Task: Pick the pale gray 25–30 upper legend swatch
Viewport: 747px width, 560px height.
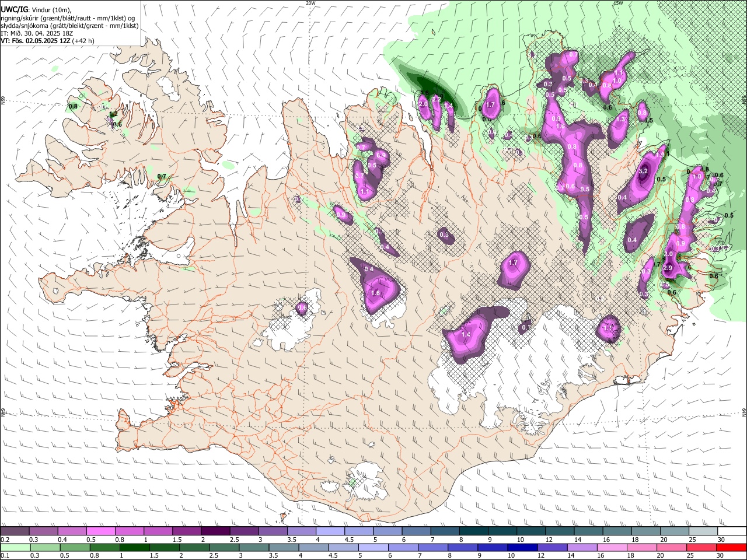Action: pos(703,531)
